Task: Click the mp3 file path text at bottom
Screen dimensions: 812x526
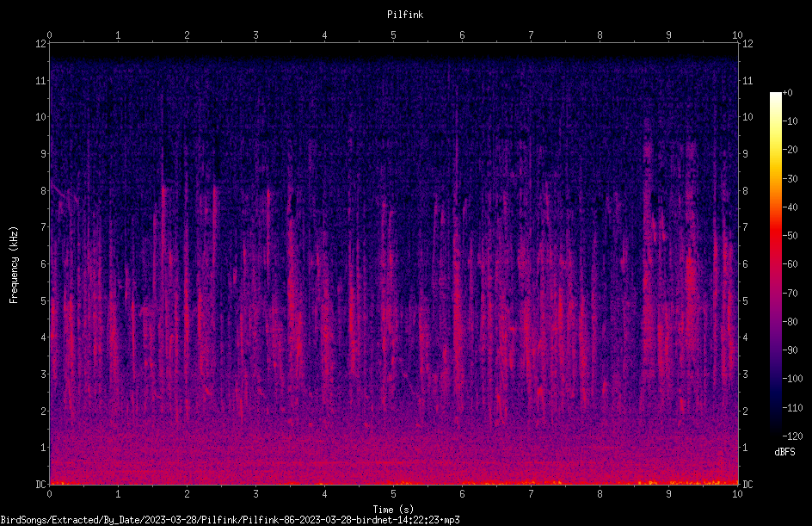Action: [230, 520]
